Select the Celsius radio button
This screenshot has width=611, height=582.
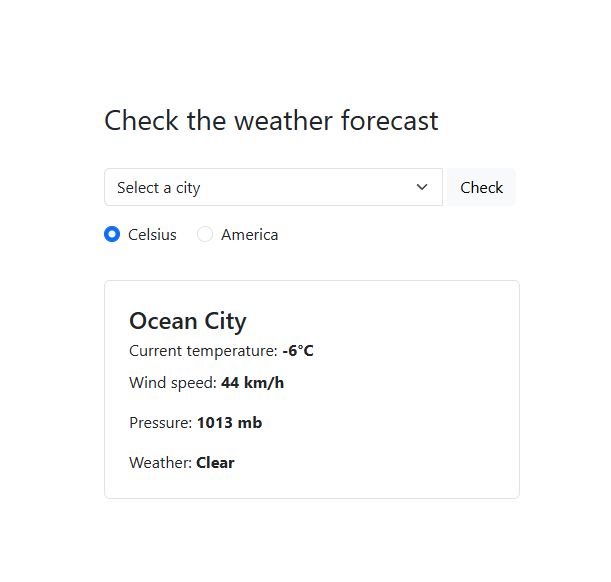(112, 235)
